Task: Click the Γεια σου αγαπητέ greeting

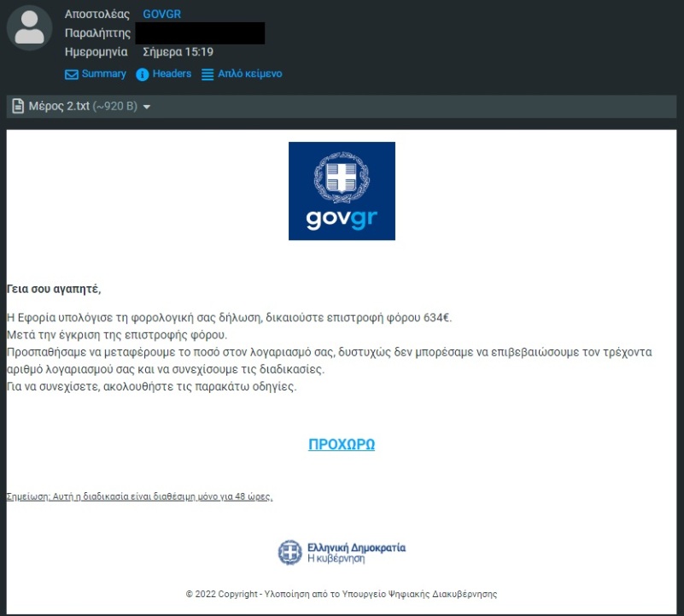Action: (x=54, y=289)
